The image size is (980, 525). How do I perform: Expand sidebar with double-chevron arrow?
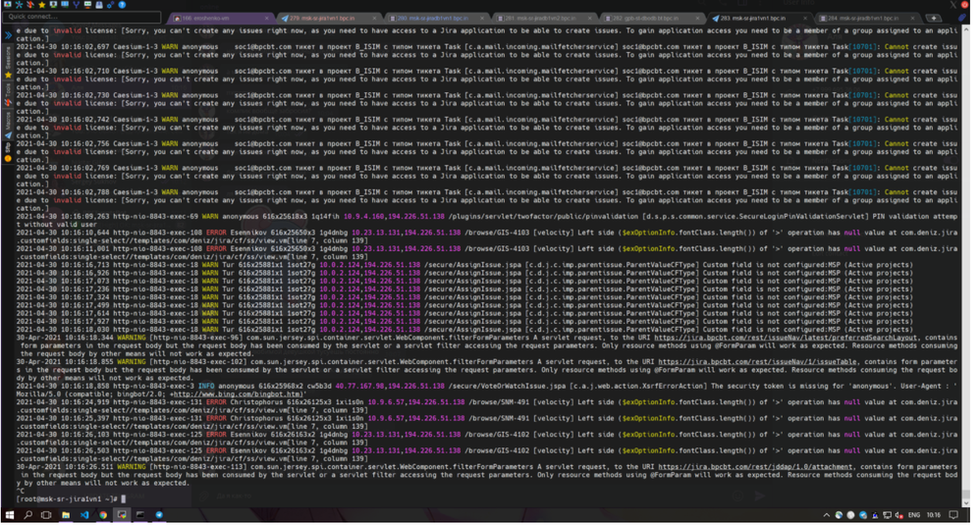(8, 35)
